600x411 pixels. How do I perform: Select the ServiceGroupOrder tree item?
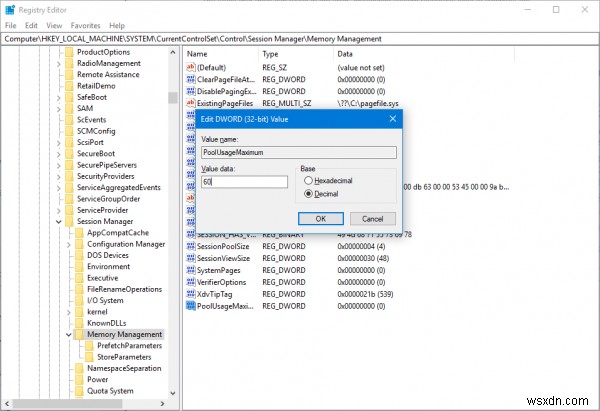click(x=108, y=199)
